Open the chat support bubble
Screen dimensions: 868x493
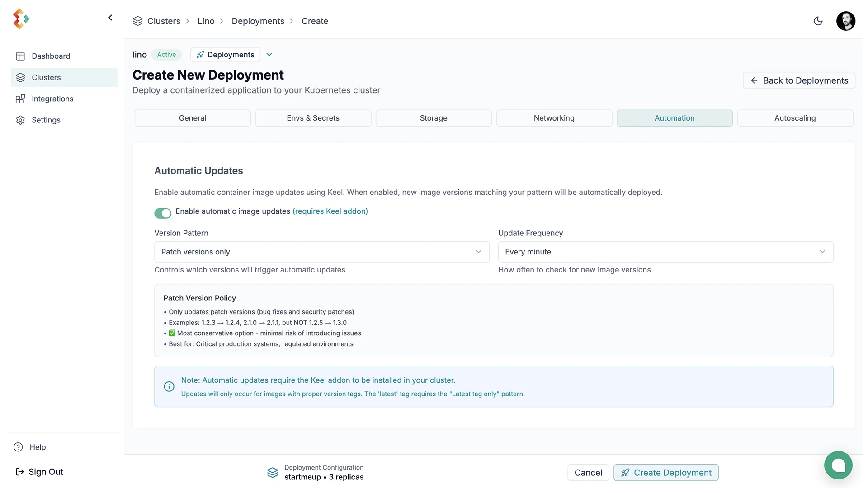pos(838,465)
